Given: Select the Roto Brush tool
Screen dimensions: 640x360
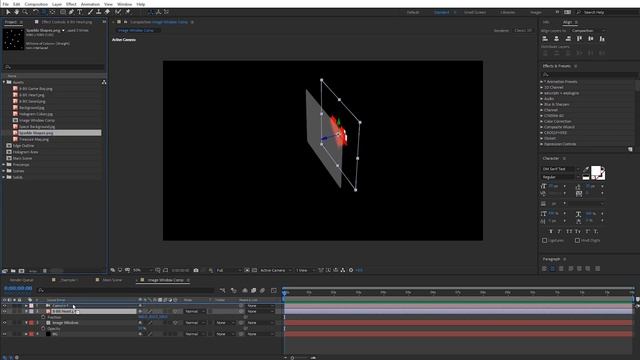Looking at the screenshot, I should [x=118, y=12].
